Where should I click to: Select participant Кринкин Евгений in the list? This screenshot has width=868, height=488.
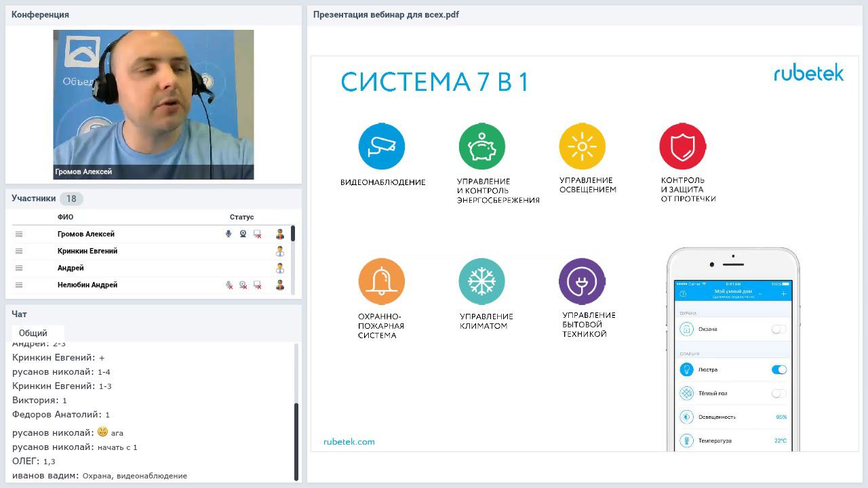tap(87, 251)
